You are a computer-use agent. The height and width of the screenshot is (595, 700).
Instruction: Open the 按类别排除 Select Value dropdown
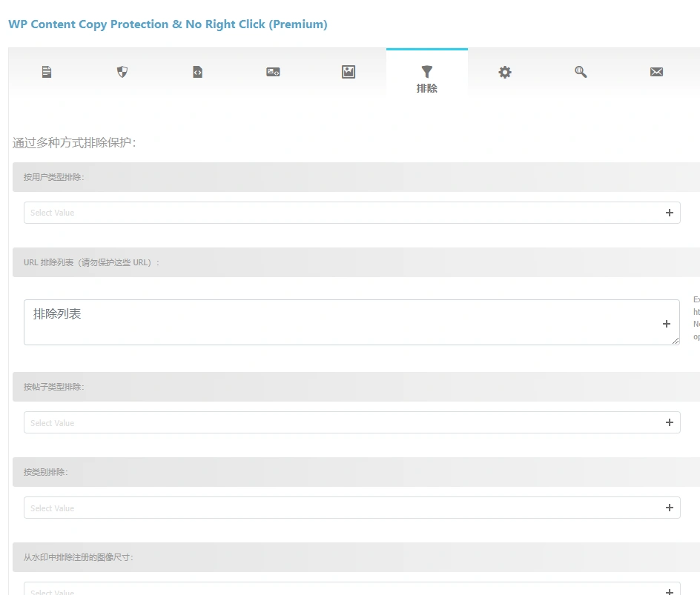click(x=297, y=508)
